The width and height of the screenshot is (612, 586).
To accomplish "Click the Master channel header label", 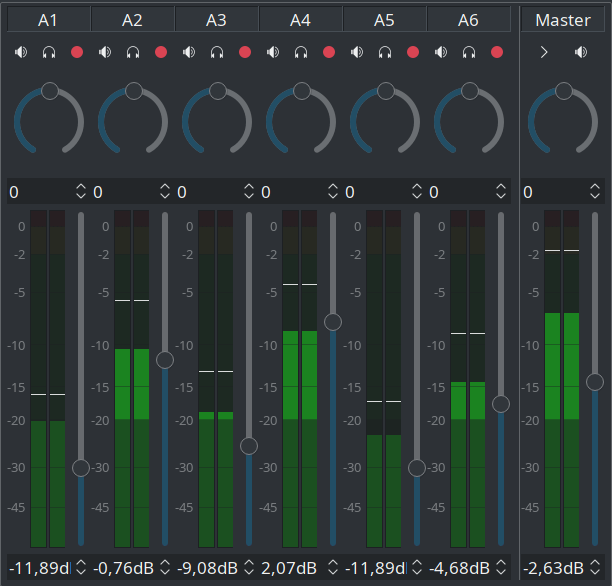I will pyautogui.click(x=562, y=20).
